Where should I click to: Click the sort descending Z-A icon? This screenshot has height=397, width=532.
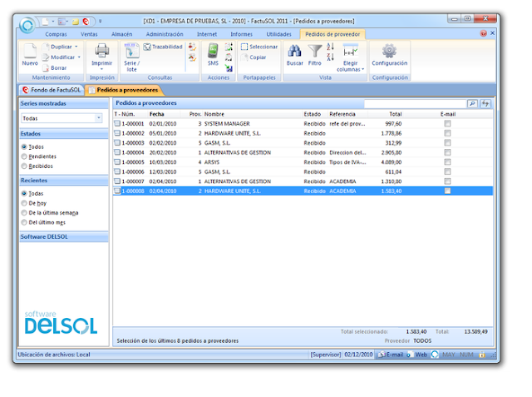coord(330,57)
